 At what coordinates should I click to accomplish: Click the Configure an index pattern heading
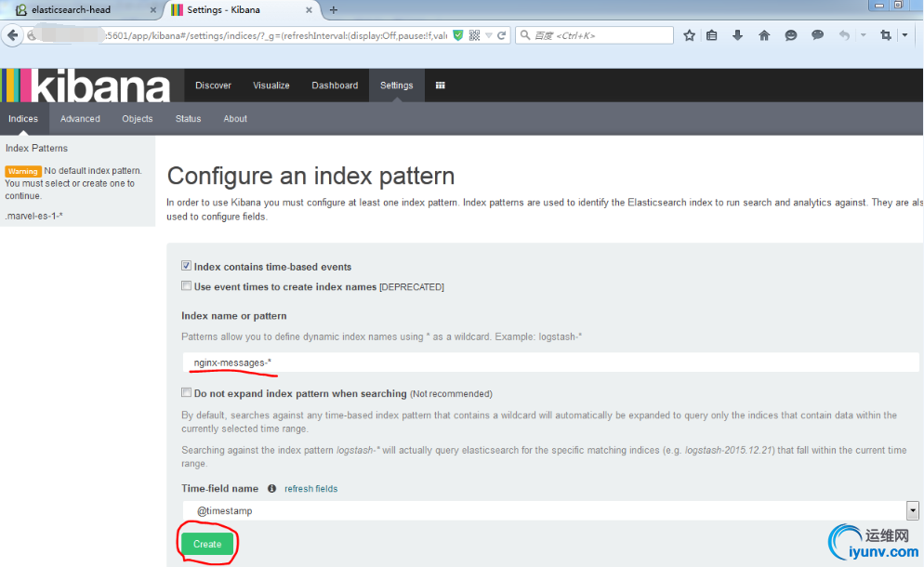click(310, 176)
